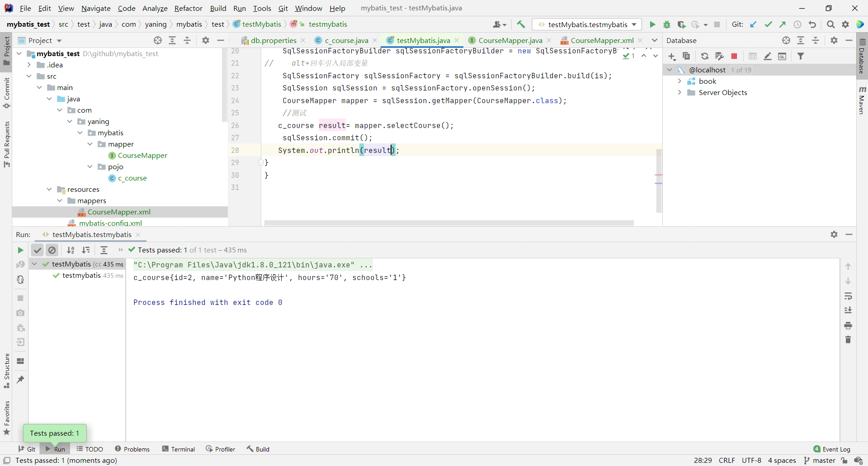Screen dimensions: 868x466
Task: Disconnect with the red stop icon in Database
Action: [734, 56]
